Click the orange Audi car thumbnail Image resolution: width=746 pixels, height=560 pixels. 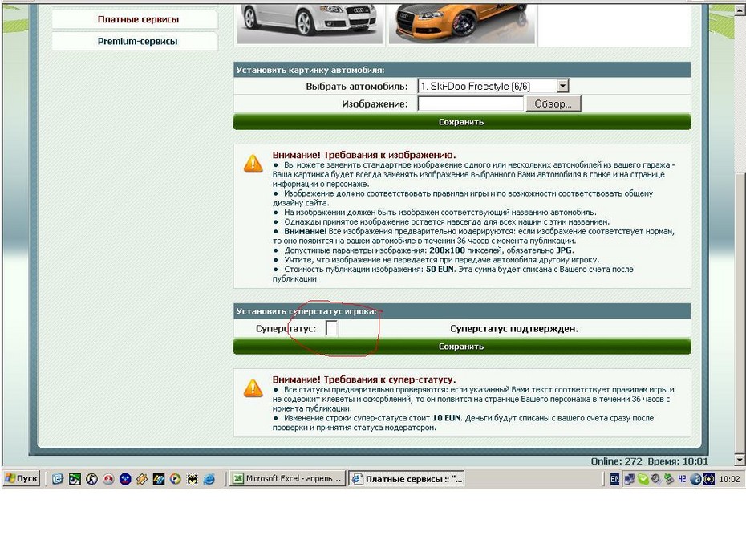(461, 22)
